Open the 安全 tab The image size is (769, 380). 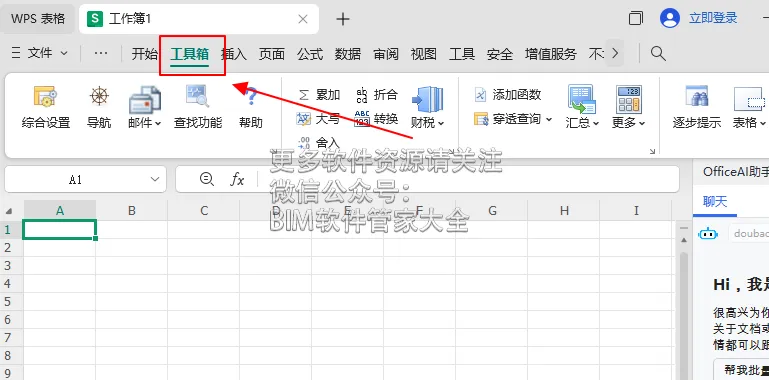[500, 53]
